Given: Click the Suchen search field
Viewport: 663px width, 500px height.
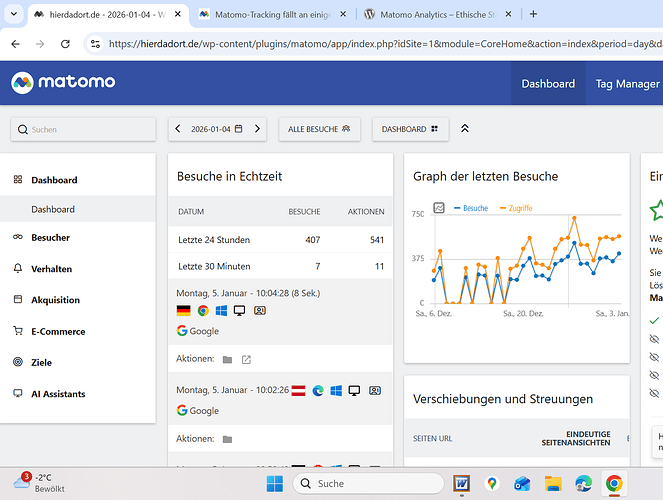Looking at the screenshot, I should coord(84,129).
